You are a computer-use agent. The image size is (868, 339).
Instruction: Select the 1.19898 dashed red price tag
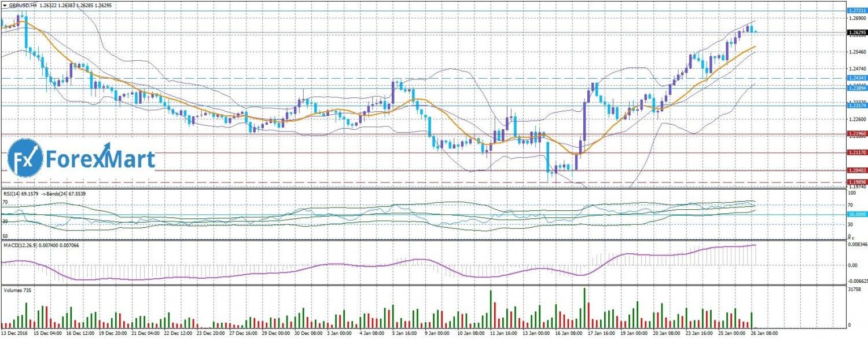(858, 181)
